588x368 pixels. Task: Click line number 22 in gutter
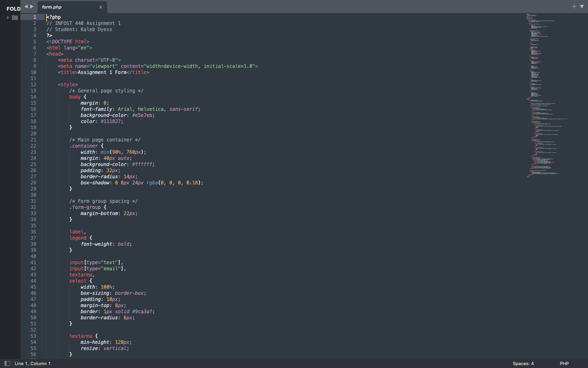pos(33,146)
